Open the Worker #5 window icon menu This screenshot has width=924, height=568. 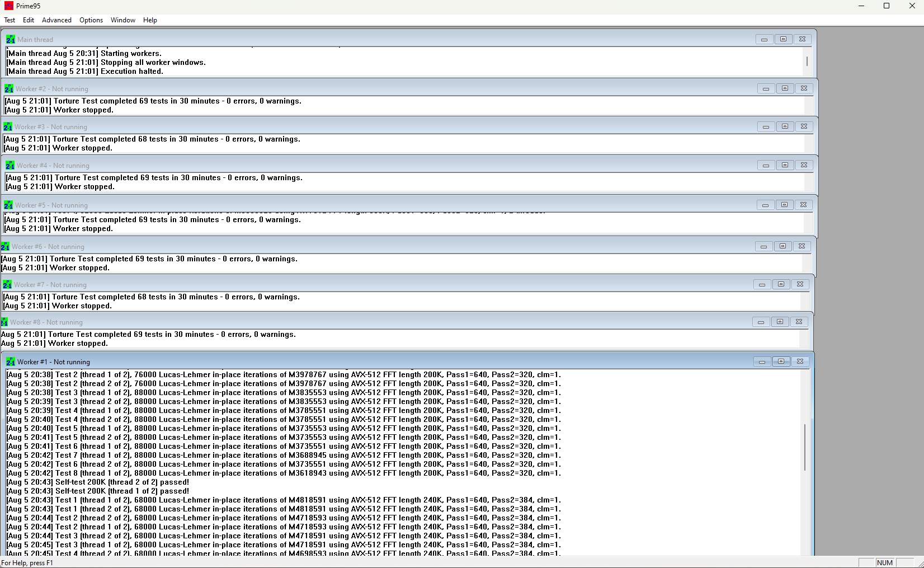pos(8,205)
